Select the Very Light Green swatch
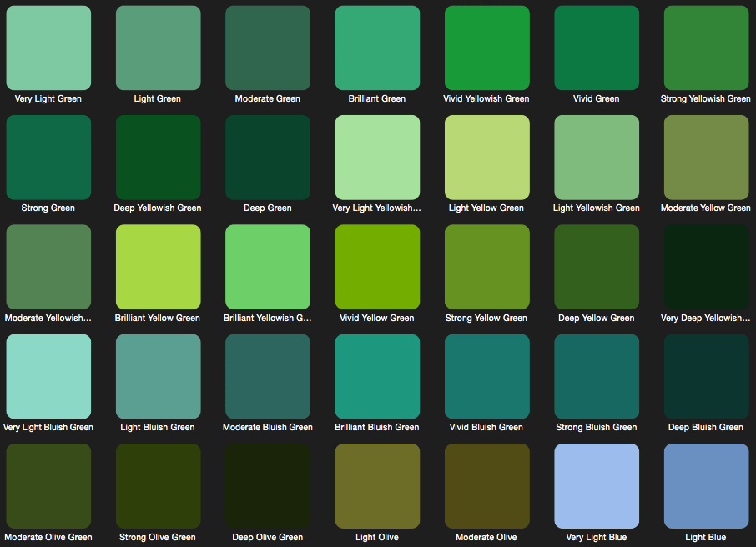Image resolution: width=756 pixels, height=547 pixels. tap(48, 48)
